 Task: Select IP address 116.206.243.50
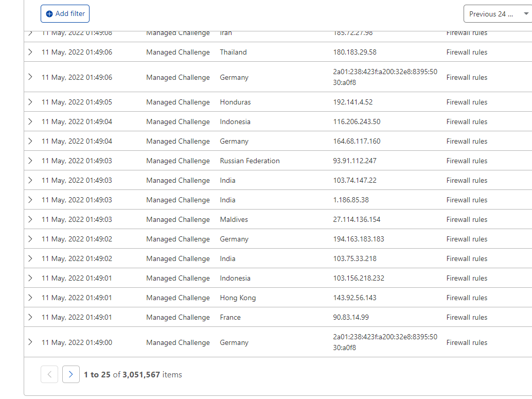pos(357,122)
